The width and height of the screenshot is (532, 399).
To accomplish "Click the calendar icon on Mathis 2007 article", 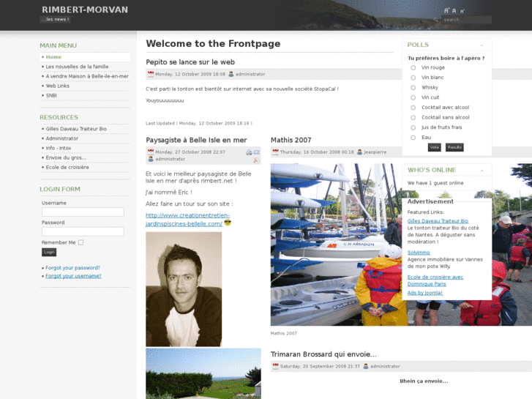I will 275,152.
